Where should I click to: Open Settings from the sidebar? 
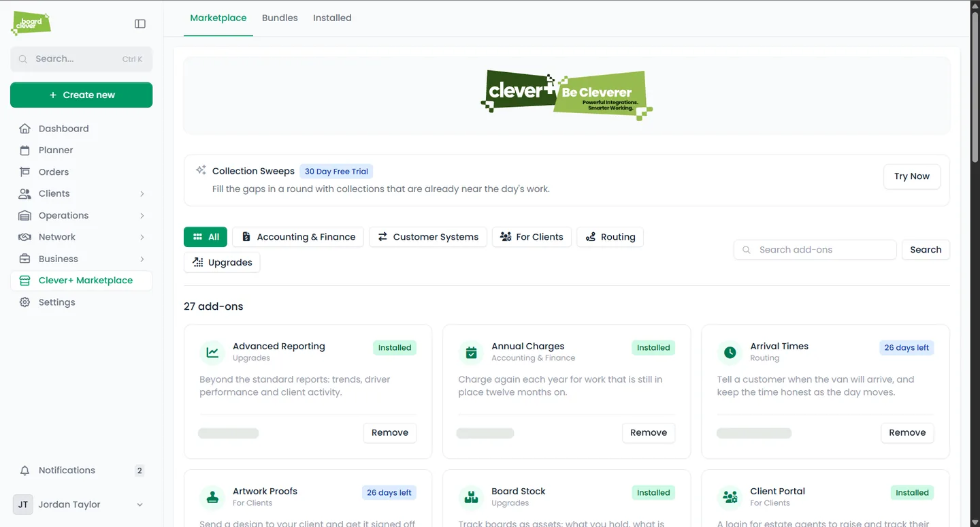[x=81, y=302]
